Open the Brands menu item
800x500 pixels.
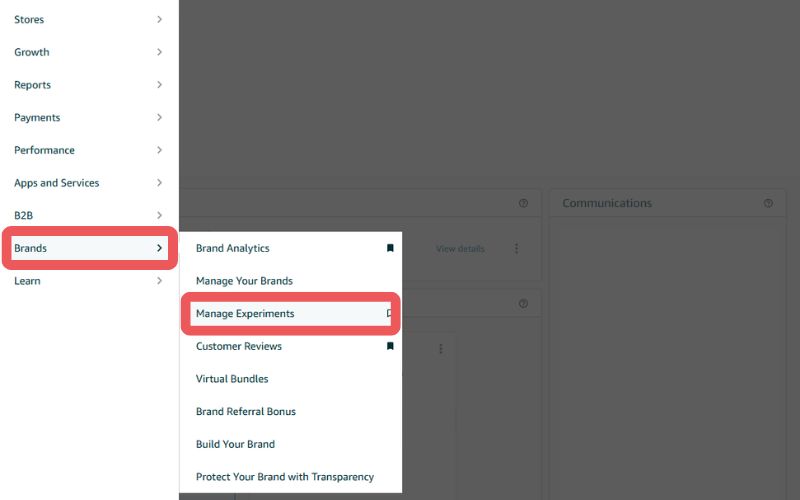coord(90,248)
